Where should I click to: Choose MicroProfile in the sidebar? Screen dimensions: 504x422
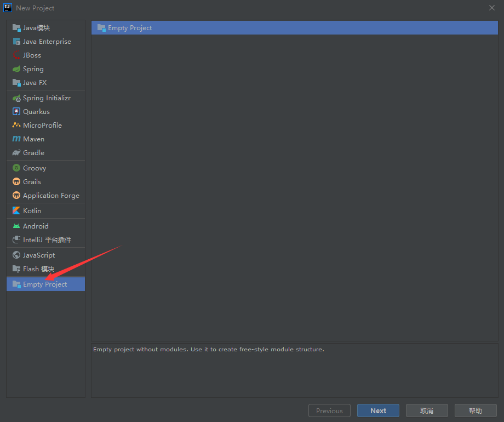(x=45, y=125)
